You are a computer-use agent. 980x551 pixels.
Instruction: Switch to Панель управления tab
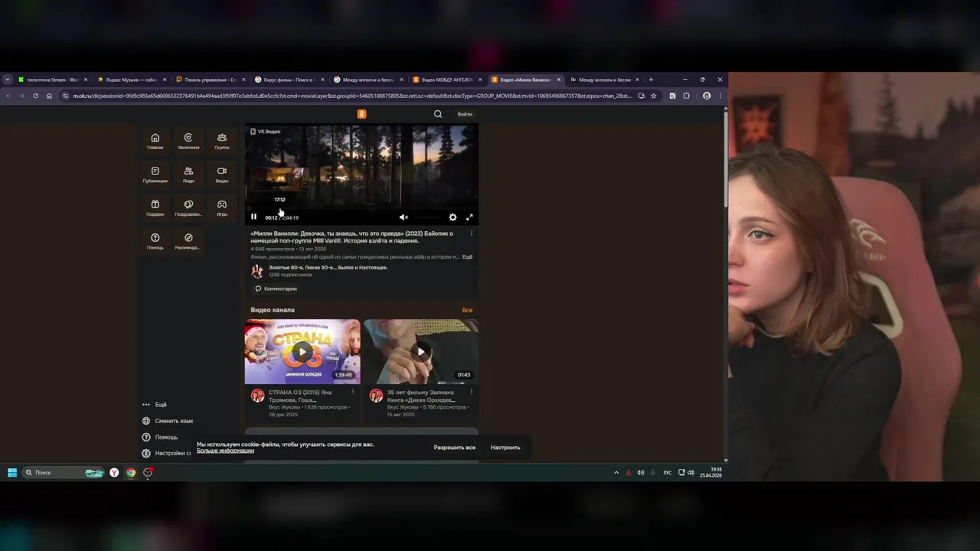[x=210, y=80]
